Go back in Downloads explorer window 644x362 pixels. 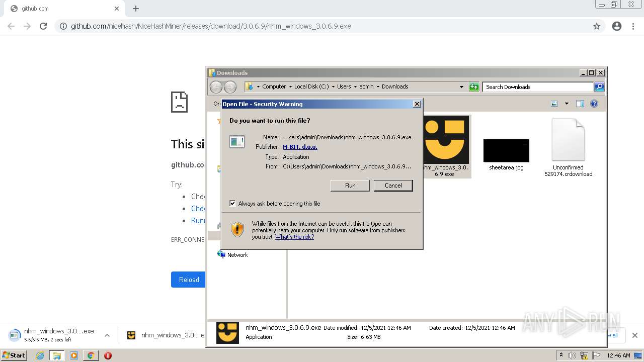[x=216, y=87]
